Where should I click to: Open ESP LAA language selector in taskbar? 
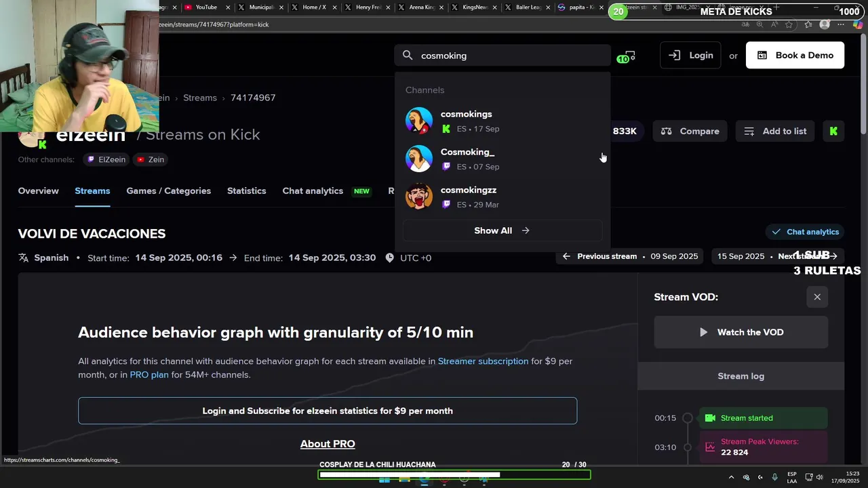tap(792, 477)
